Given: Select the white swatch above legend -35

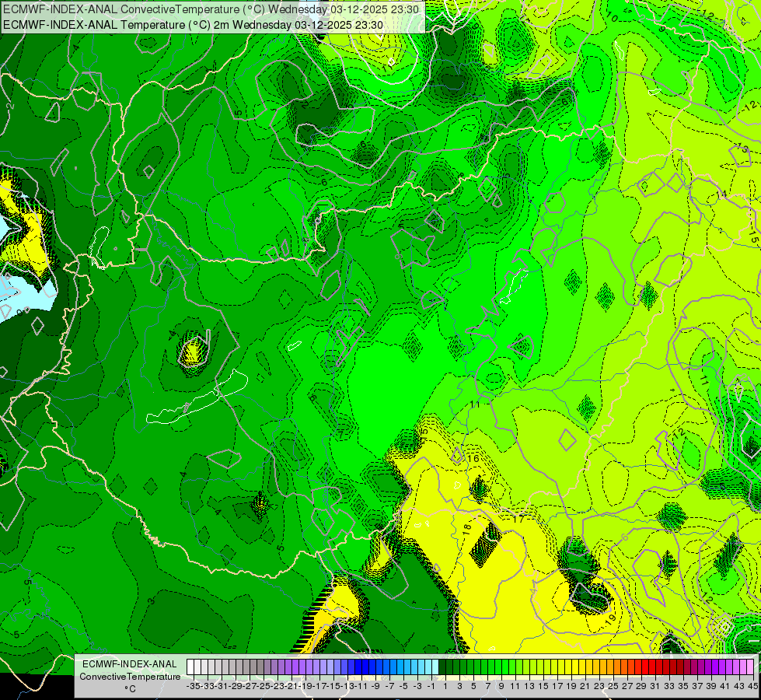Looking at the screenshot, I should point(190,667).
